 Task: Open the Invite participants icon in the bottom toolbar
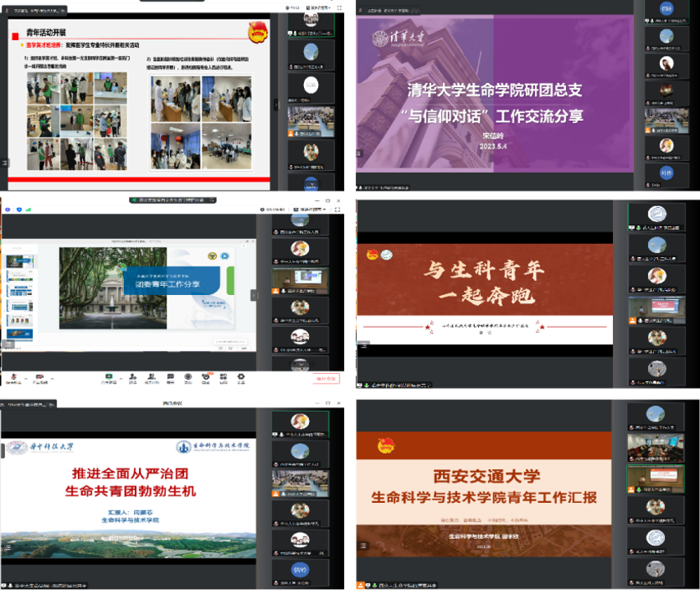point(131,376)
